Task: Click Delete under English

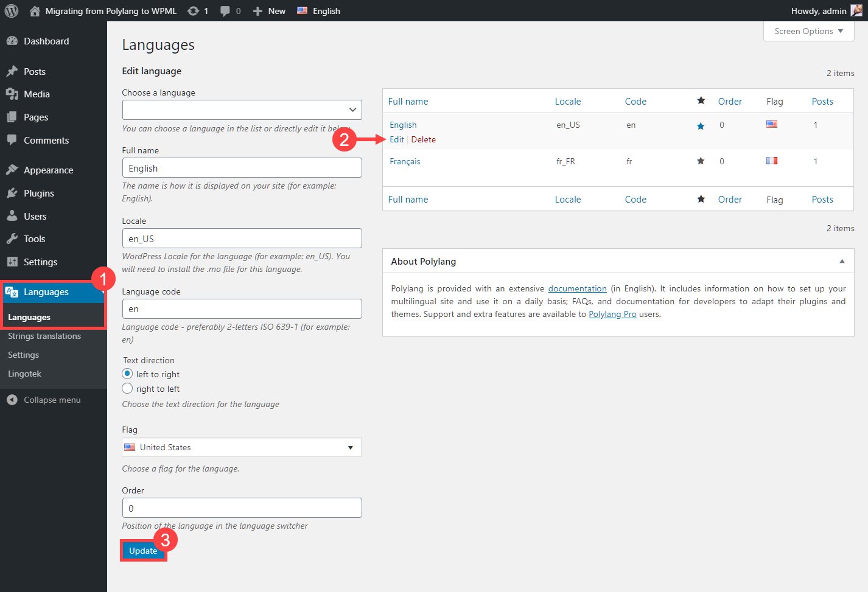Action: click(x=424, y=139)
